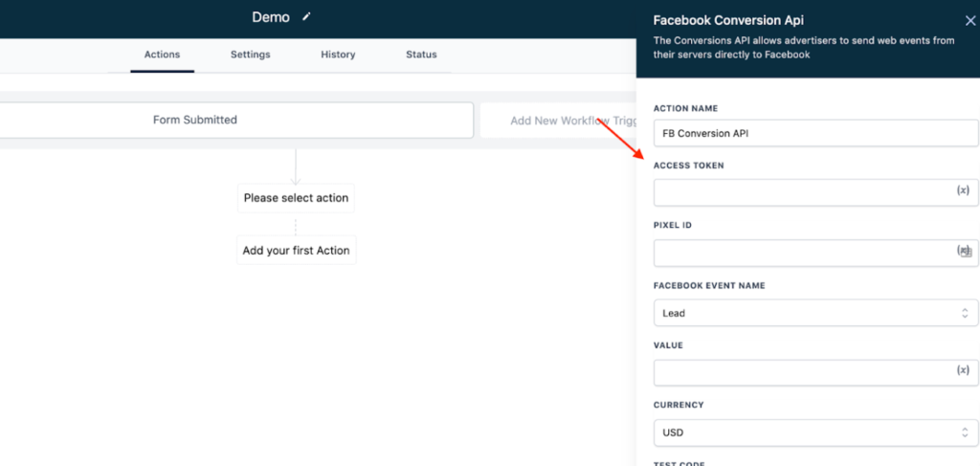Open the Settings tab
This screenshot has height=466, width=980.
click(250, 55)
